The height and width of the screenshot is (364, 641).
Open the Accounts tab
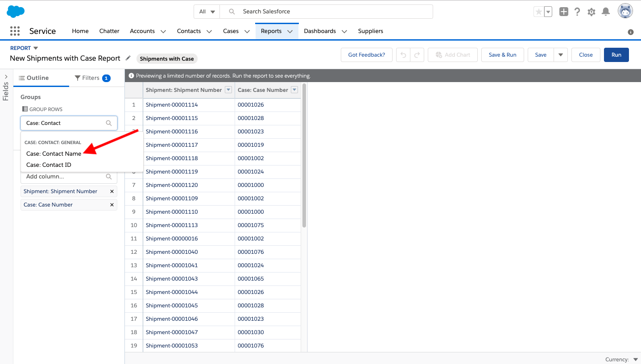[142, 31]
